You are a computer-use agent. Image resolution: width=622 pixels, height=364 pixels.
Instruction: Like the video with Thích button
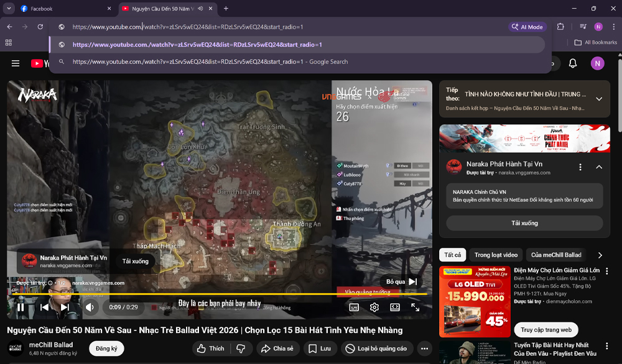[x=210, y=348]
